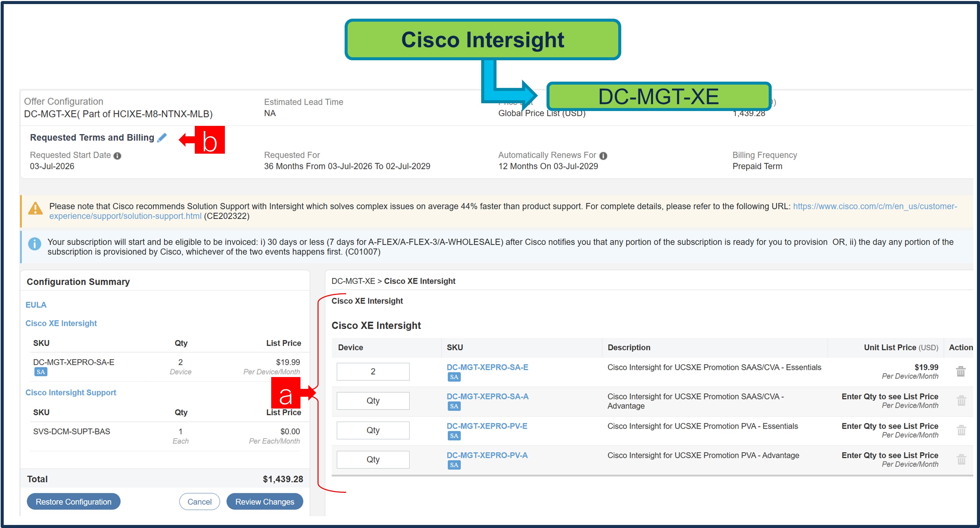Screen dimensions: 980x528
Task: Click Prepaid Term billing frequency value
Action: pos(757,167)
